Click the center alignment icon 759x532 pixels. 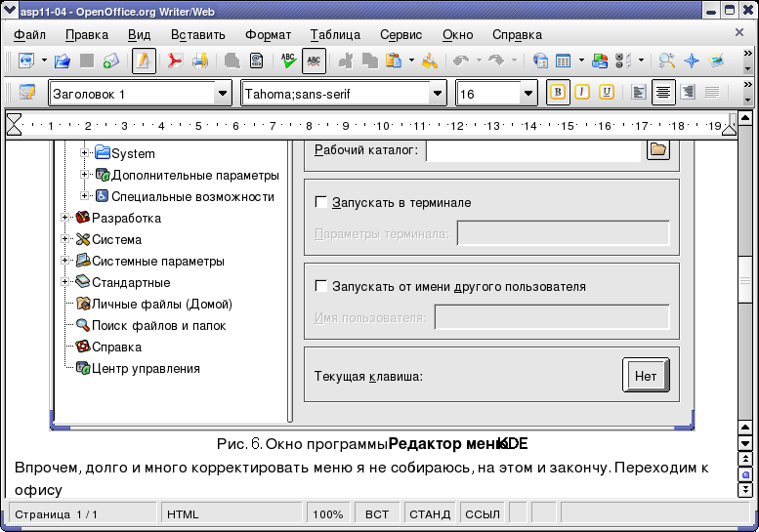664,93
